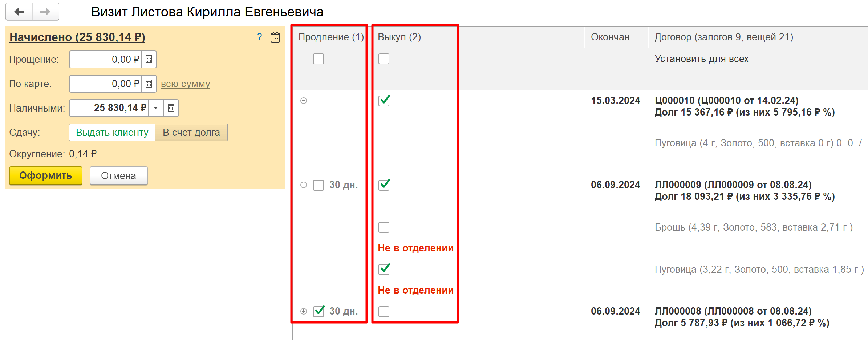Click the Оформить button
The width and height of the screenshot is (868, 340).
[x=46, y=176]
